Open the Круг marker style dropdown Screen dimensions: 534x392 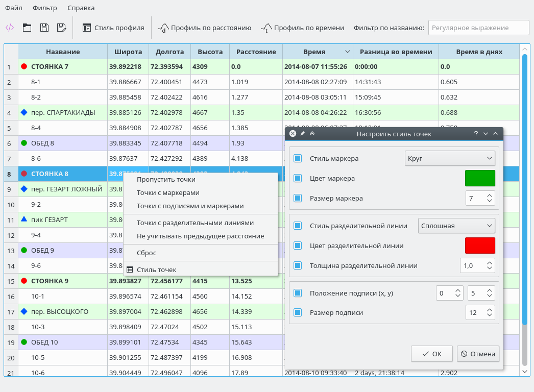click(449, 159)
